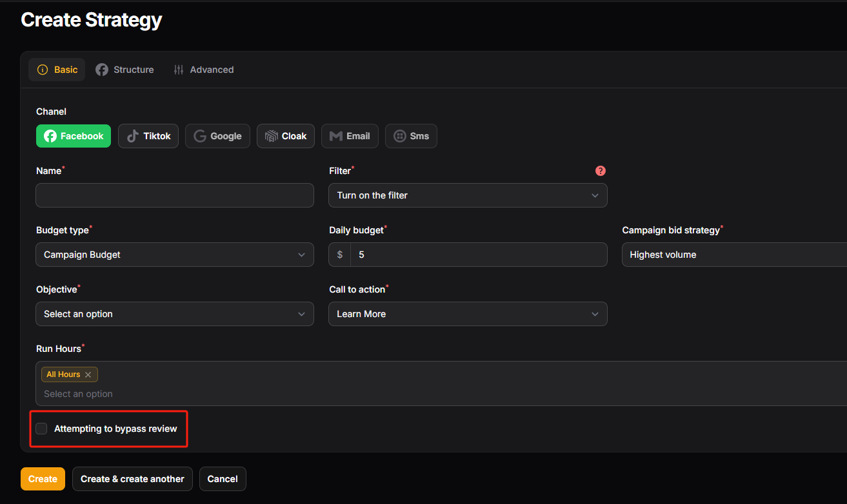This screenshot has height=504, width=847.
Task: Select the Sms channel
Action: [x=411, y=136]
